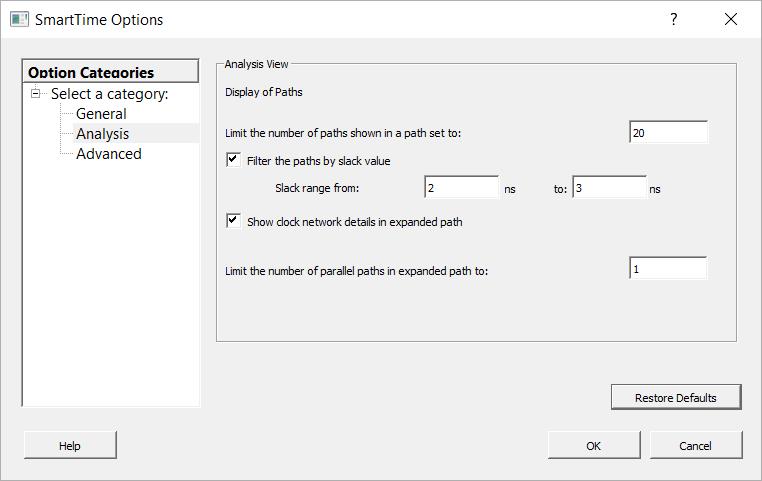The image size is (762, 481).
Task: Click the slack range 'to' field
Action: pyautogui.click(x=609, y=188)
